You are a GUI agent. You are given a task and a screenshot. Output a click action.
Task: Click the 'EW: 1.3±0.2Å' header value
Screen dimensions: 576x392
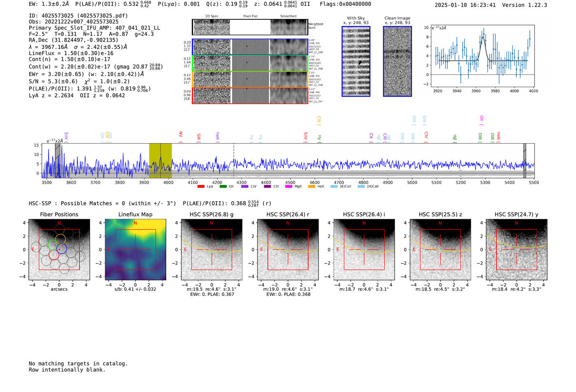click(x=48, y=4)
